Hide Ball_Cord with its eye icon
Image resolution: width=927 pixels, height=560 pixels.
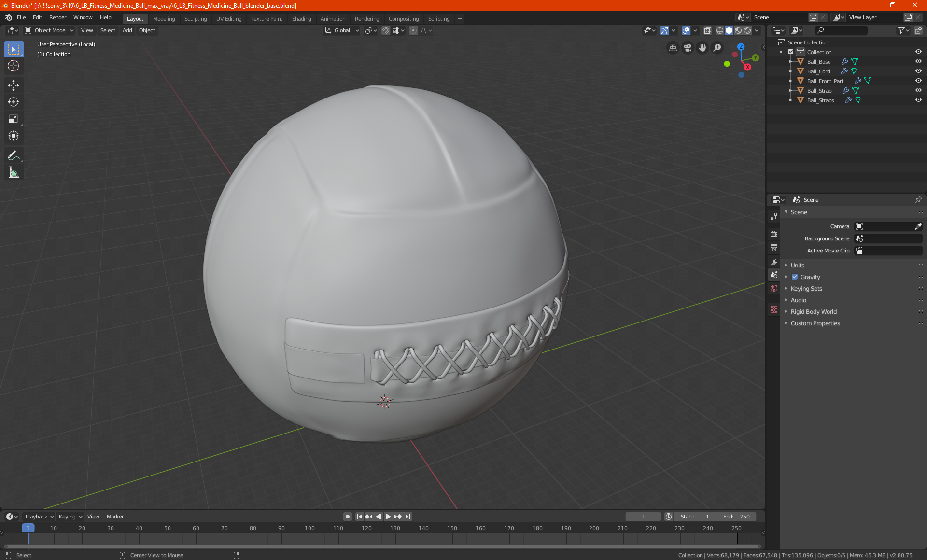(x=918, y=71)
